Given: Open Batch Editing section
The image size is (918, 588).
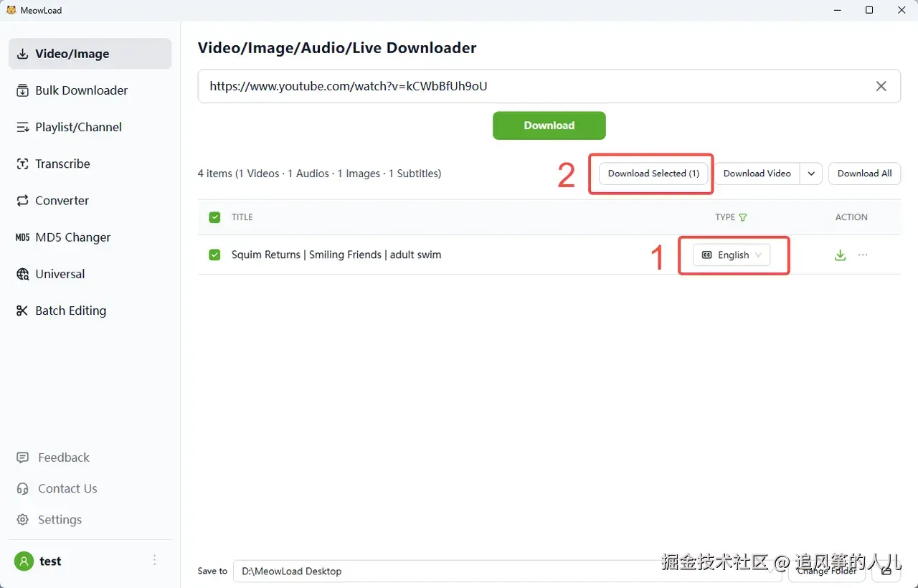Looking at the screenshot, I should [x=90, y=310].
